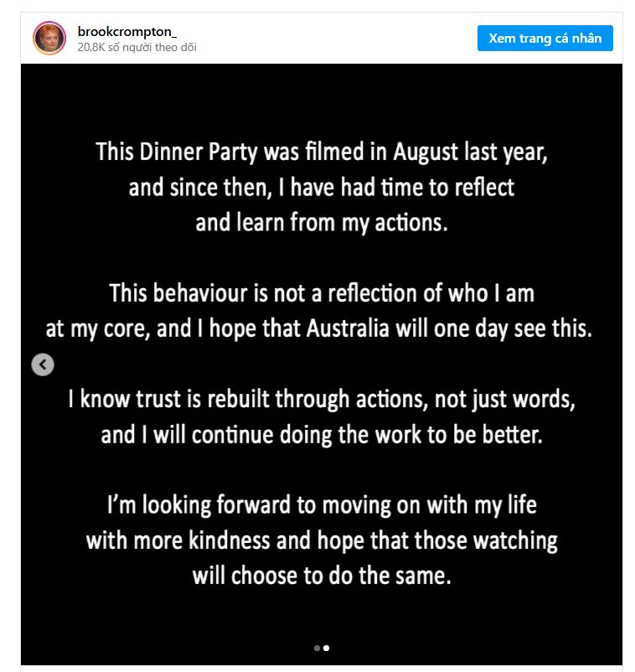Image resolution: width=635 pixels, height=672 pixels.
Task: Click the line "I know trust is rebuilt"
Action: click(x=322, y=399)
